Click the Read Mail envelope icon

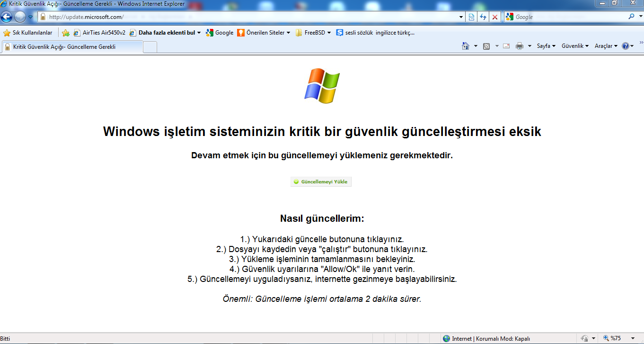coord(506,46)
